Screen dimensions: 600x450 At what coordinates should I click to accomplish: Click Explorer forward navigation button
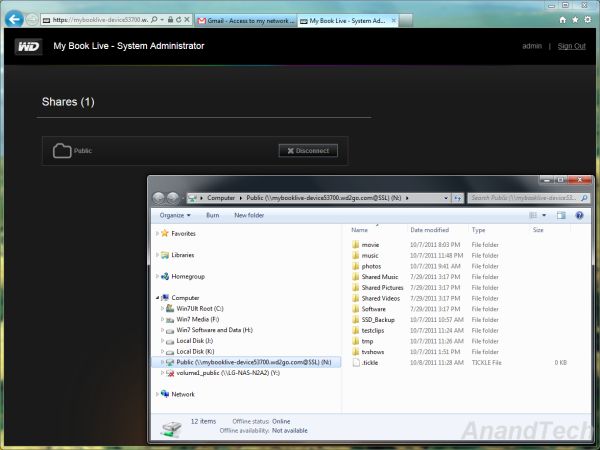[173, 198]
